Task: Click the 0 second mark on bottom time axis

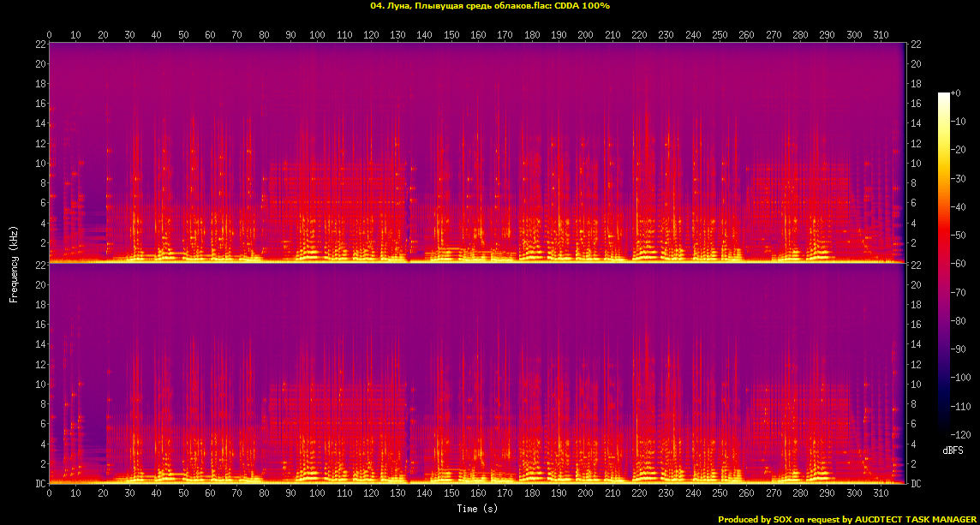Action: (x=49, y=493)
